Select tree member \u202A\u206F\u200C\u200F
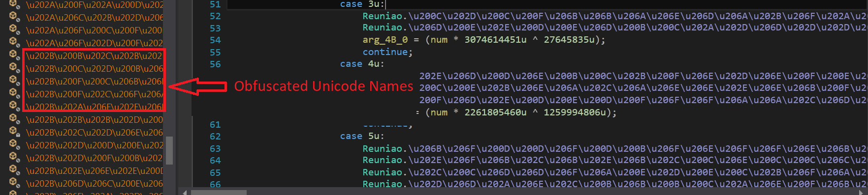Viewport: 868px width, 195px height. tap(94, 30)
